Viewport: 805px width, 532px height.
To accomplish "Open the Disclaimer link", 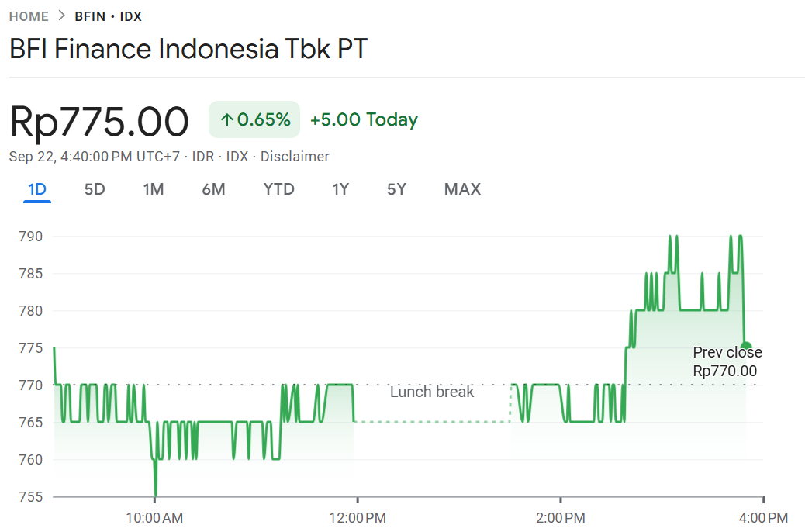I will tap(295, 156).
